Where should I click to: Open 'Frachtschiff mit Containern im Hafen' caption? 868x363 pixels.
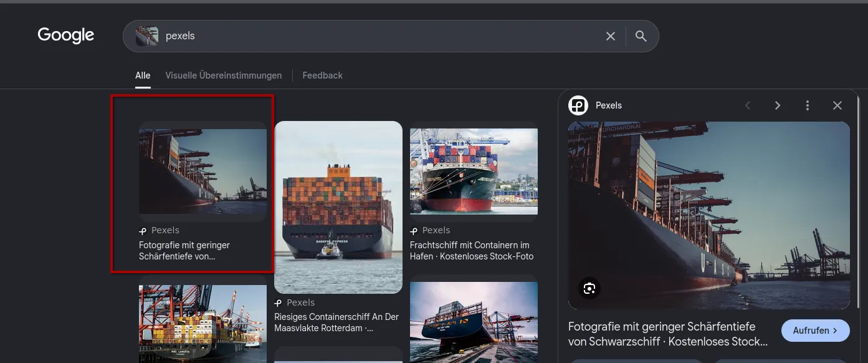pos(472,251)
